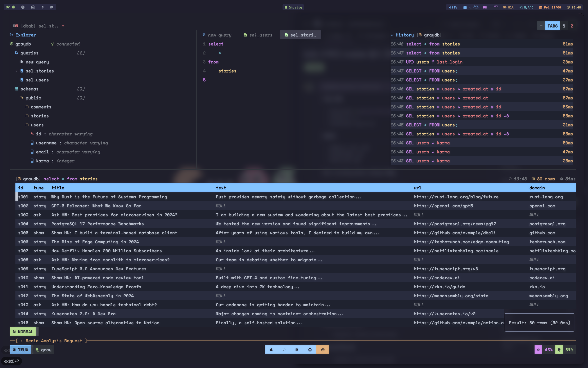588x368 pixels.
Task: Switch to tab number 2
Action: click(x=572, y=26)
